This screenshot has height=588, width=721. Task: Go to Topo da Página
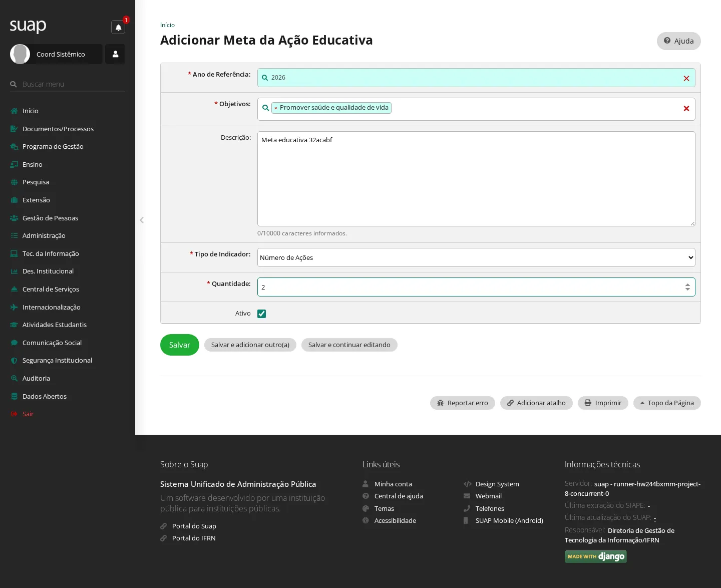[667, 403]
